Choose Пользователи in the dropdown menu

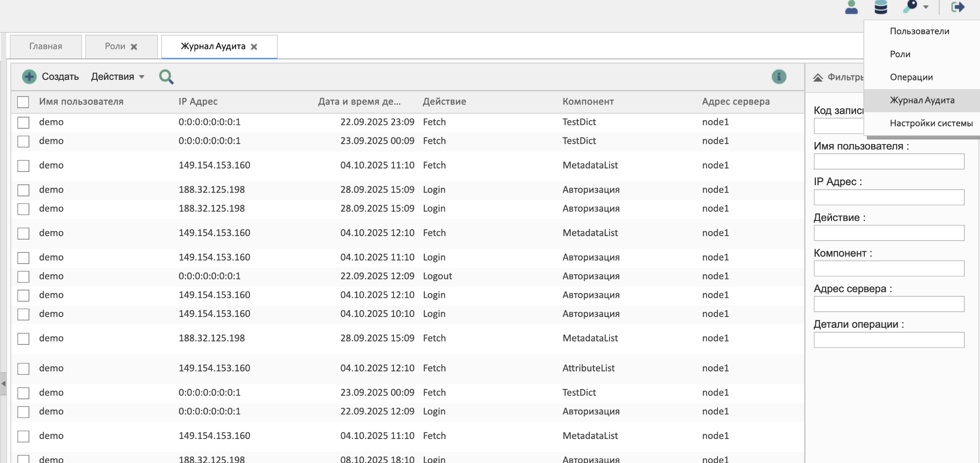919,31
